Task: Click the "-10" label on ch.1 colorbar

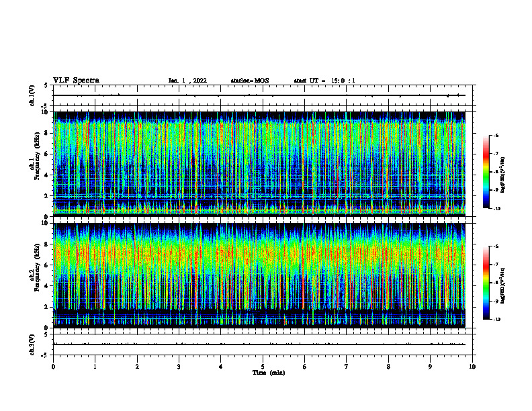Action: pyautogui.click(x=496, y=209)
